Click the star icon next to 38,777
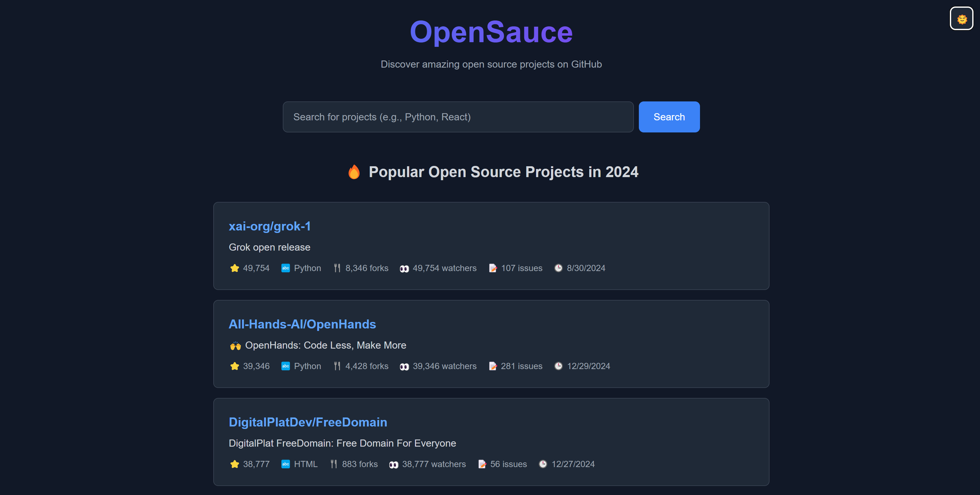The image size is (980, 495). (x=234, y=464)
